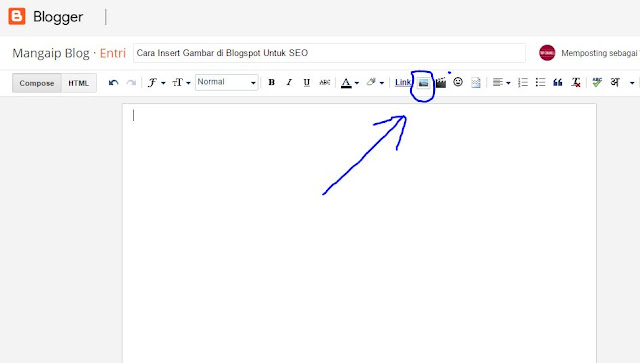Redo the last edit

coord(131,83)
